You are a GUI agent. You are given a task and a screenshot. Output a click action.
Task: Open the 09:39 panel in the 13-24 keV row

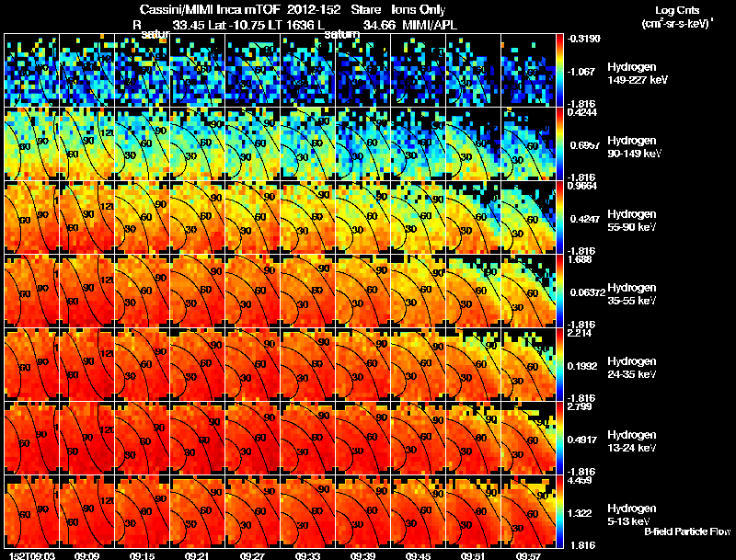(362, 439)
